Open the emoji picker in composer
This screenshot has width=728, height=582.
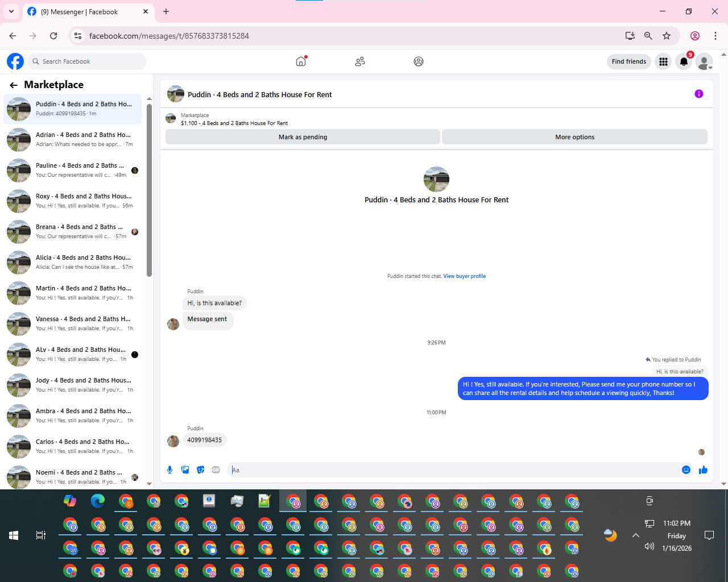tap(686, 470)
